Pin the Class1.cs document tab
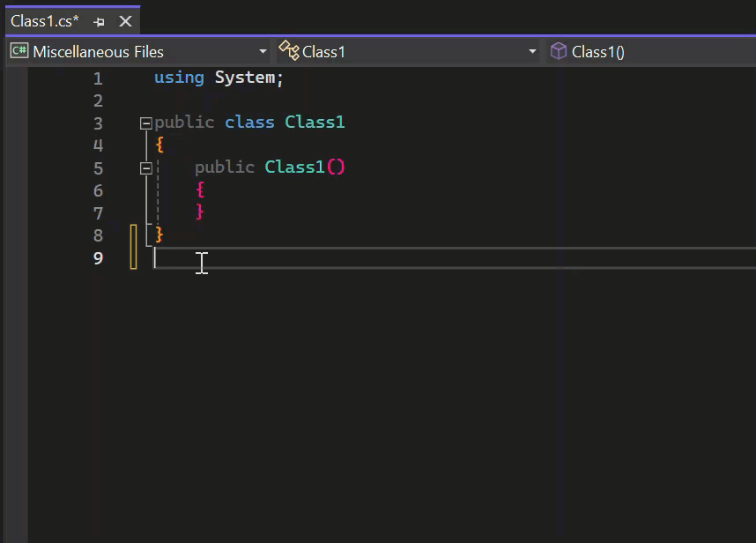This screenshot has height=543, width=756. coord(99,21)
